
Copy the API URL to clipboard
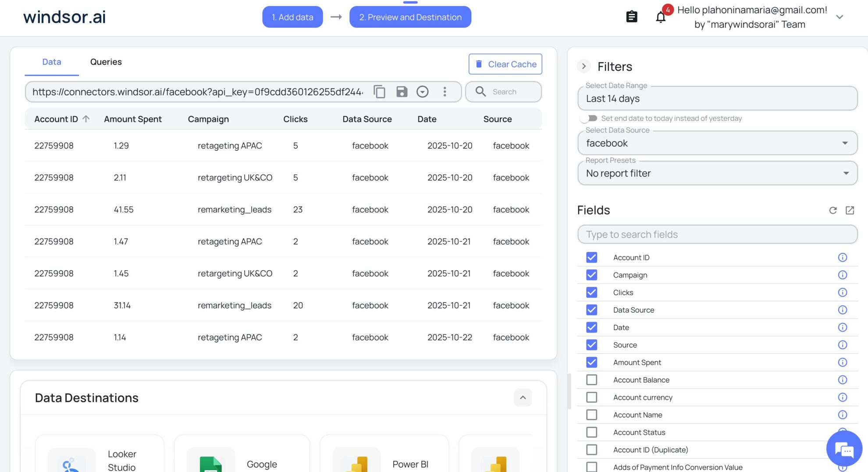click(x=379, y=92)
